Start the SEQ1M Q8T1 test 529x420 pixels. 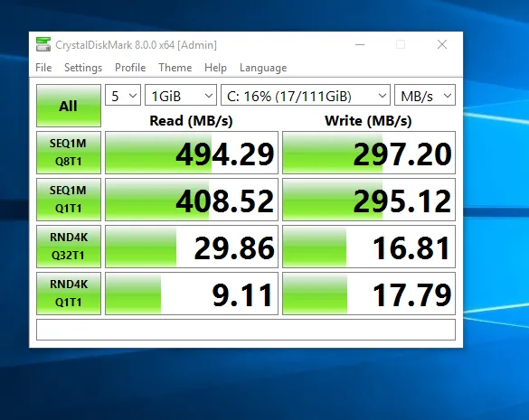(69, 153)
